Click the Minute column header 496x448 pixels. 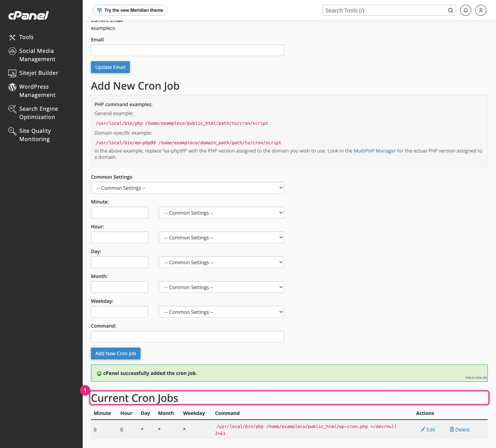click(102, 413)
